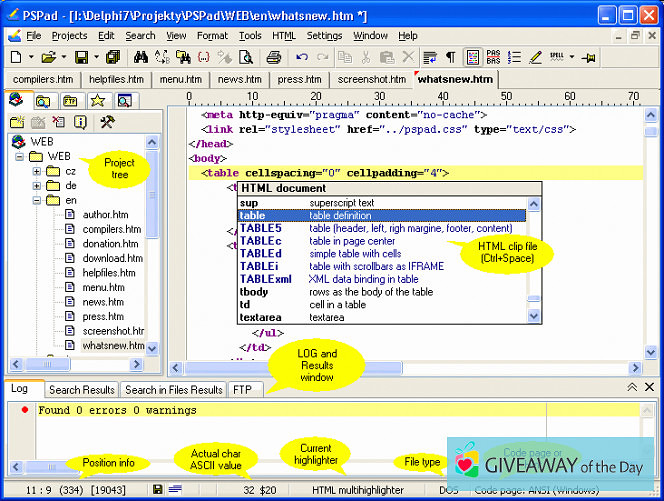Viewport: 664px width, 501px height.
Task: Switch to the screenshot.htm file tab
Action: click(372, 79)
